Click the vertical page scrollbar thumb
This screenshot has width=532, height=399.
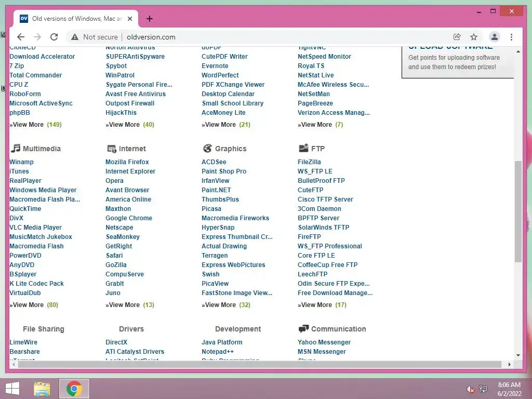click(x=518, y=211)
